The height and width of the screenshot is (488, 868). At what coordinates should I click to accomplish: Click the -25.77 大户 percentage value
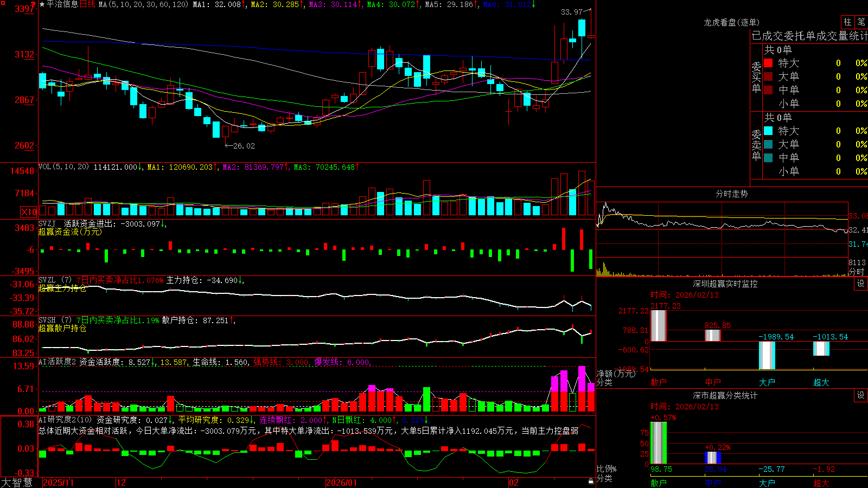pos(771,469)
